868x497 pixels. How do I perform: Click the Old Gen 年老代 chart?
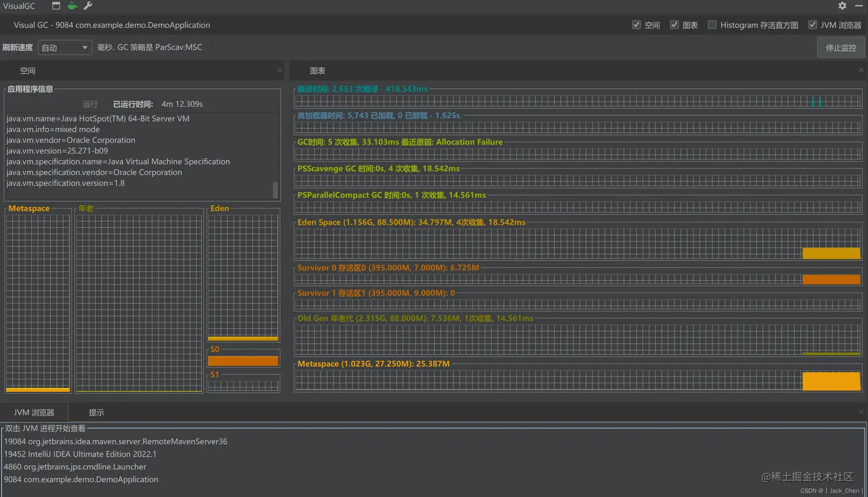(578, 341)
